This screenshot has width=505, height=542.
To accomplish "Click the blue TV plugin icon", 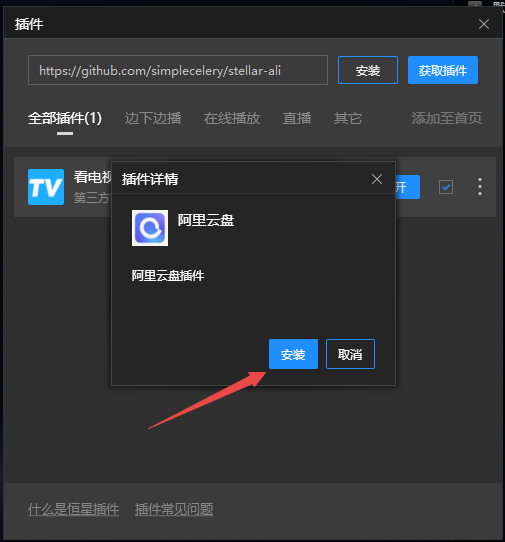I will click(x=46, y=187).
